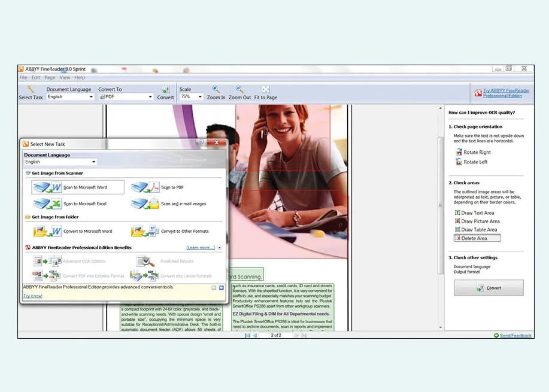The width and height of the screenshot is (549, 392).
Task: Open the Edit menu
Action: (x=36, y=77)
